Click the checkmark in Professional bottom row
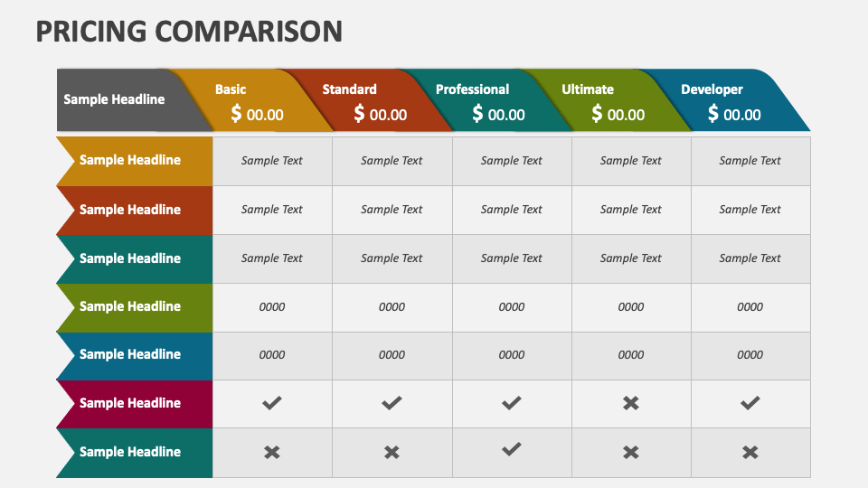Image resolution: width=868 pixels, height=488 pixels. [511, 449]
